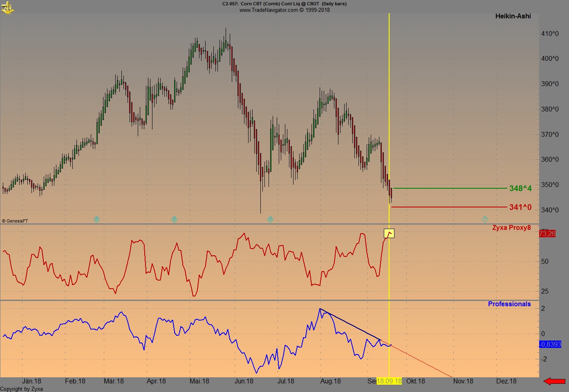Click the Jän.18 date axis label
The image size is (569, 392).
click(31, 381)
